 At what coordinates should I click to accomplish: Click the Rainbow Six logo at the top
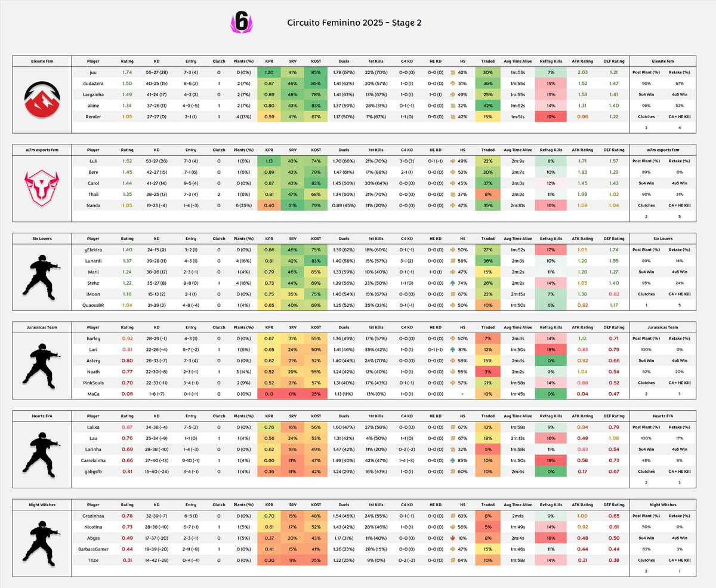click(240, 22)
